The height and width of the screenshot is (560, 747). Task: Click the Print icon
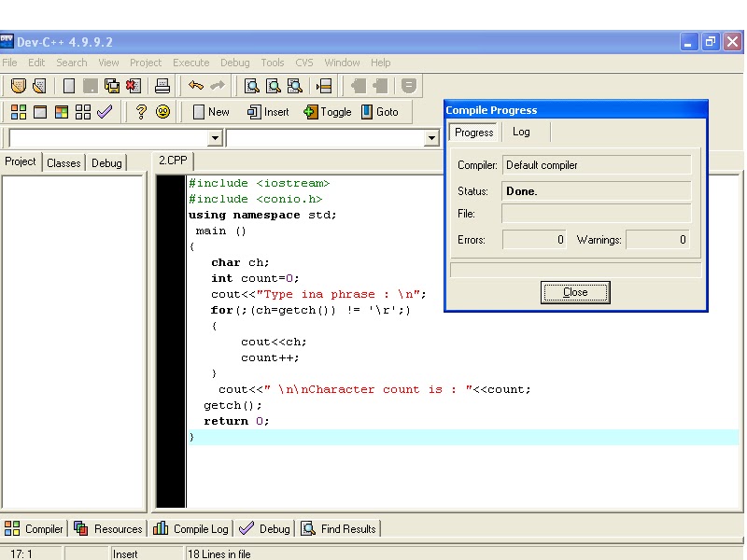162,86
